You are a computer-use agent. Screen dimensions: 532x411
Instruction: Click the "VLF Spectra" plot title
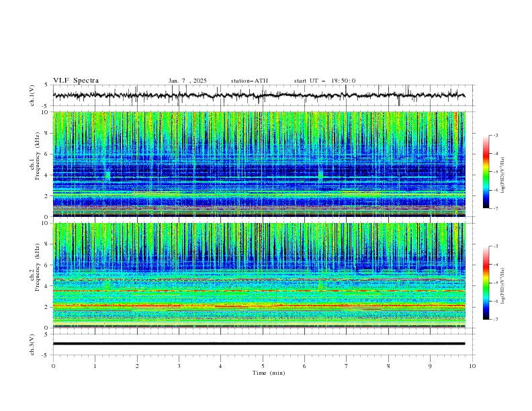click(x=76, y=81)
